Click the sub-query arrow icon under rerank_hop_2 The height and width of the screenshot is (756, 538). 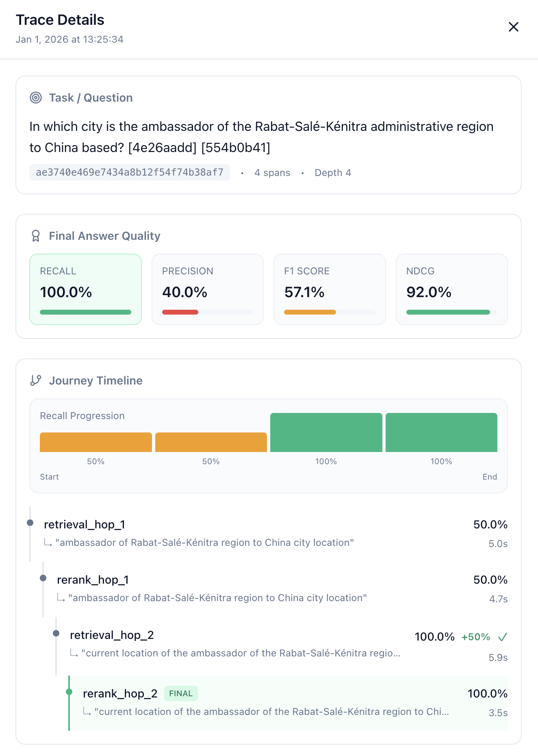click(x=87, y=712)
